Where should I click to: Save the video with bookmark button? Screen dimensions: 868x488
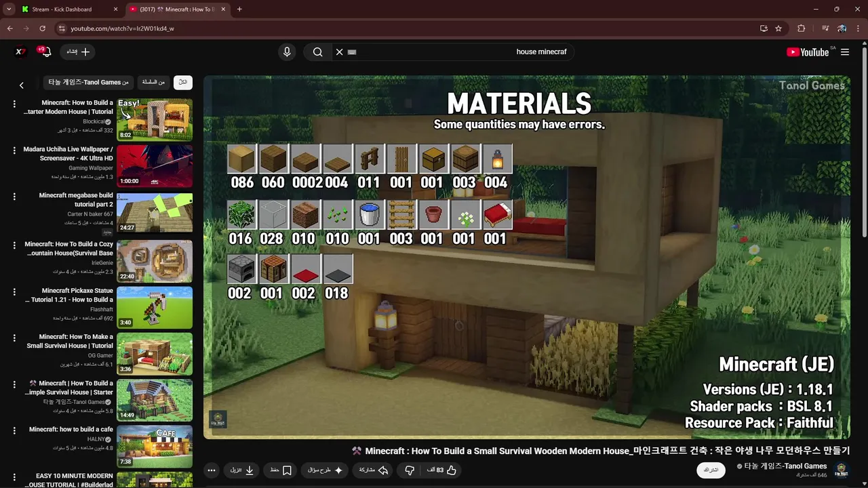coord(281,470)
